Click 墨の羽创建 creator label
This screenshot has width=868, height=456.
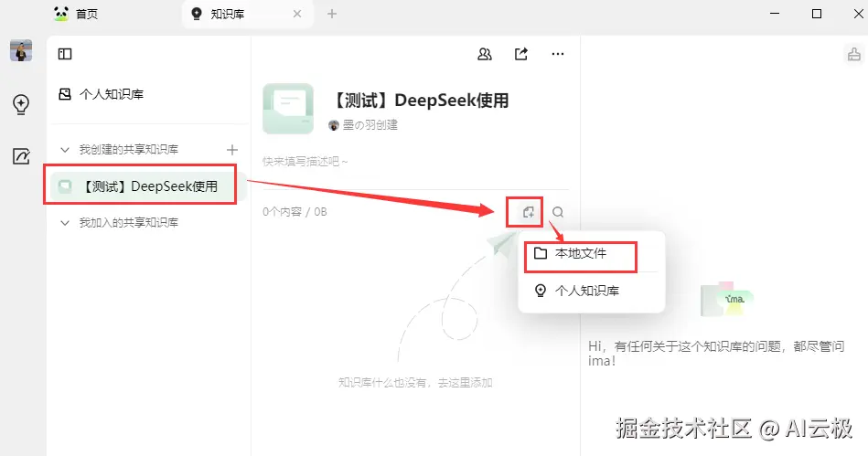click(x=363, y=125)
